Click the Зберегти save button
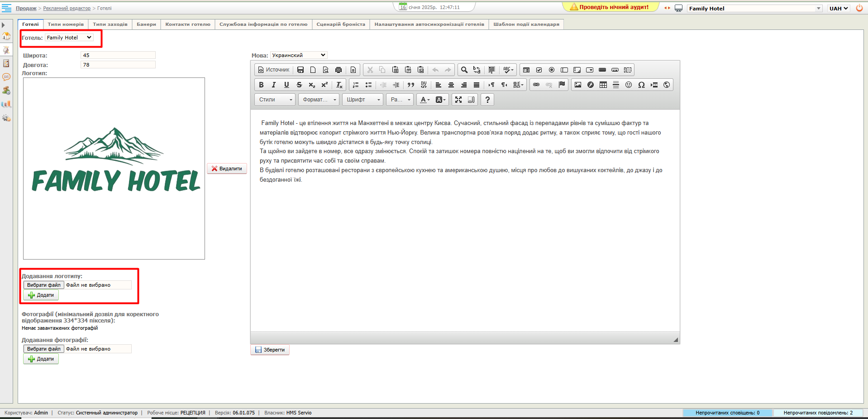The image size is (868, 419). (x=270, y=350)
